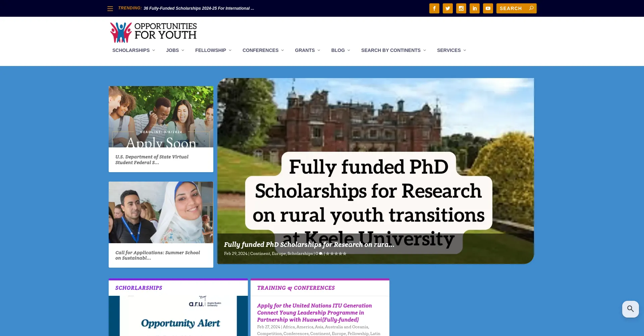Image resolution: width=644 pixels, height=336 pixels.
Task: Click the LinkedIn social icon
Action: 474,8
